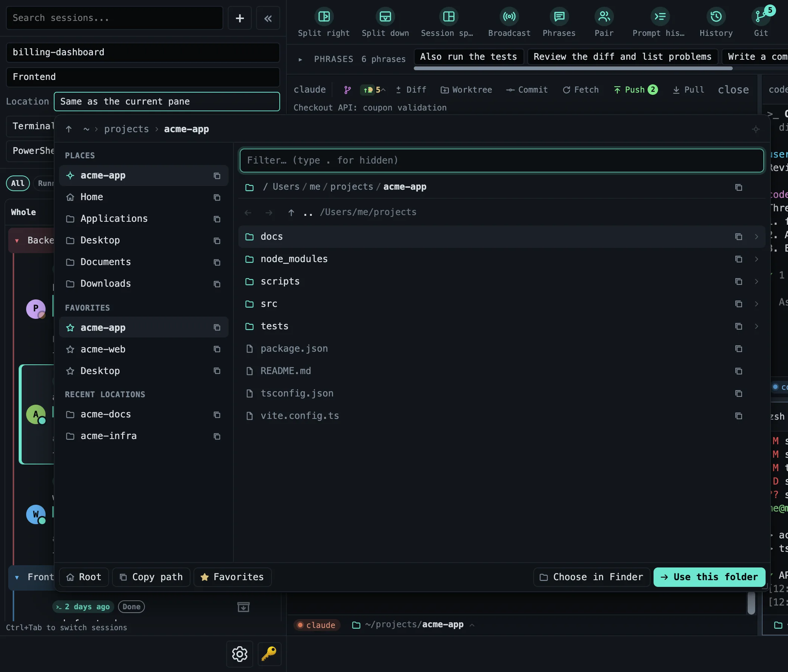Collapse the Frontend group triangle

(x=17, y=577)
